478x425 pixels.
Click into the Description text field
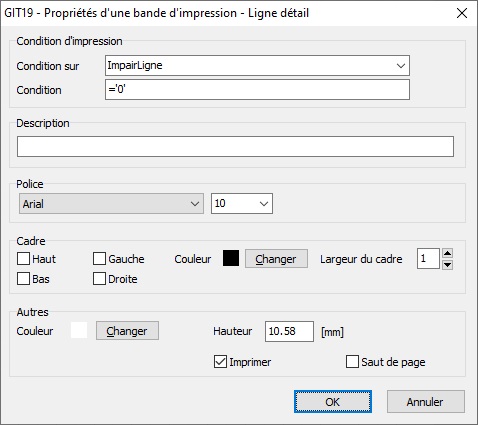(235, 146)
